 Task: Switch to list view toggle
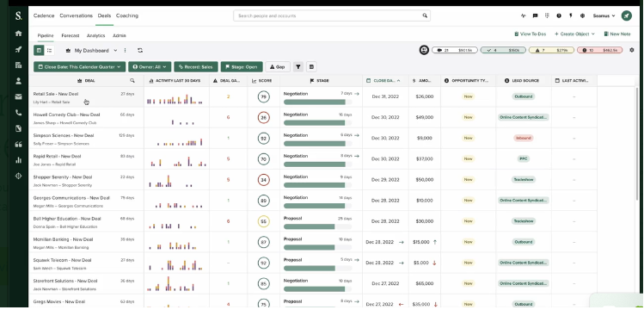pyautogui.click(x=49, y=50)
